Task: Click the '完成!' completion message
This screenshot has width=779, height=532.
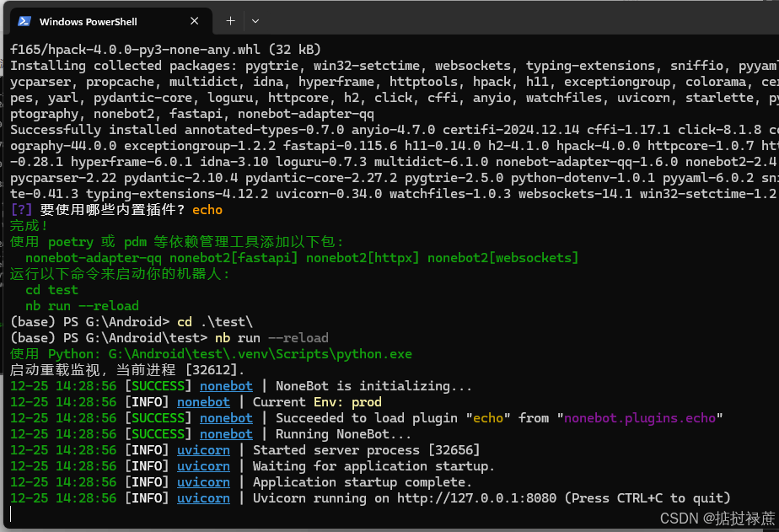Action: point(29,225)
